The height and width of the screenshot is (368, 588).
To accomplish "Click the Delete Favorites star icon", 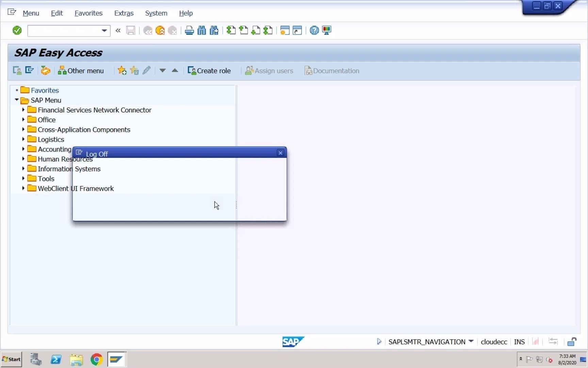I will (134, 71).
